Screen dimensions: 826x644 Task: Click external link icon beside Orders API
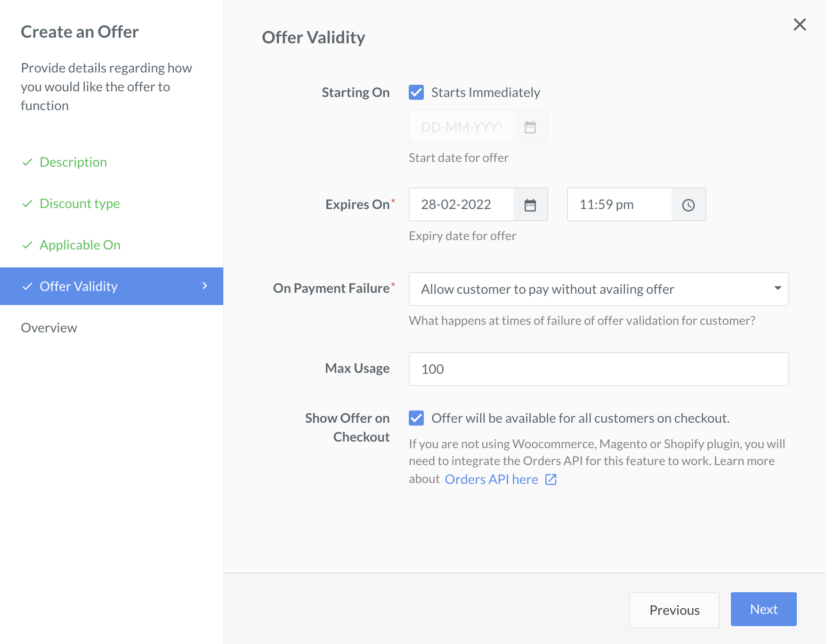pyautogui.click(x=551, y=479)
